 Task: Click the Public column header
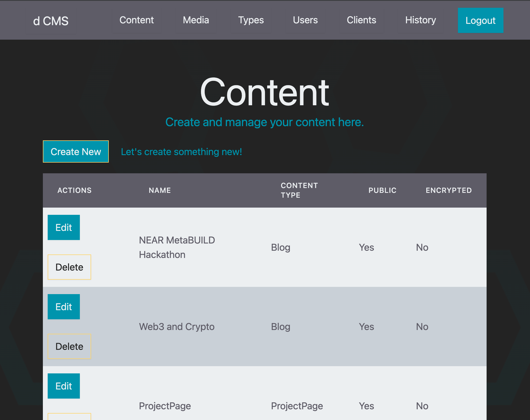382,190
